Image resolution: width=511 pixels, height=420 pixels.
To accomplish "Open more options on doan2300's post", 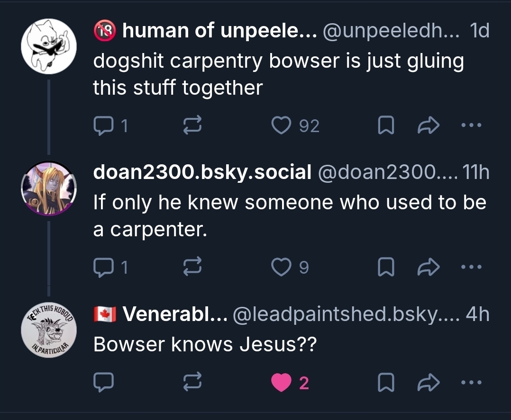I will 472,268.
